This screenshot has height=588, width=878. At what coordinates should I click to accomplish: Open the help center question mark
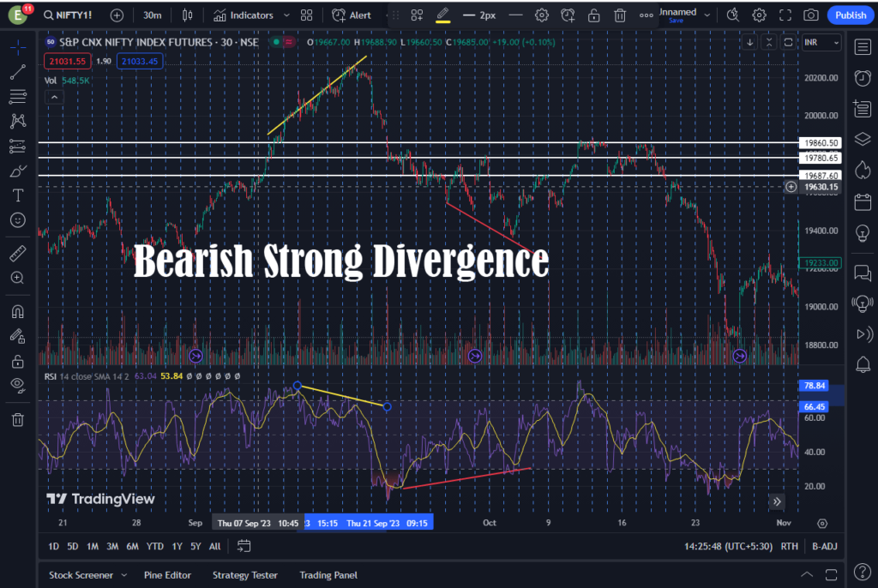(863, 572)
